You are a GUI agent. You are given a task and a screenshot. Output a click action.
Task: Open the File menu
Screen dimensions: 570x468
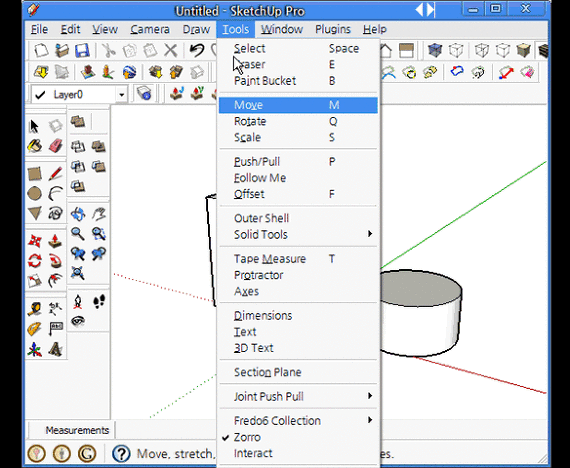pos(39,29)
